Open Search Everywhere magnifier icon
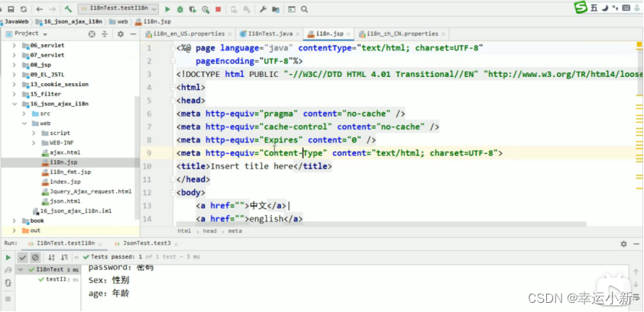 pos(304,9)
